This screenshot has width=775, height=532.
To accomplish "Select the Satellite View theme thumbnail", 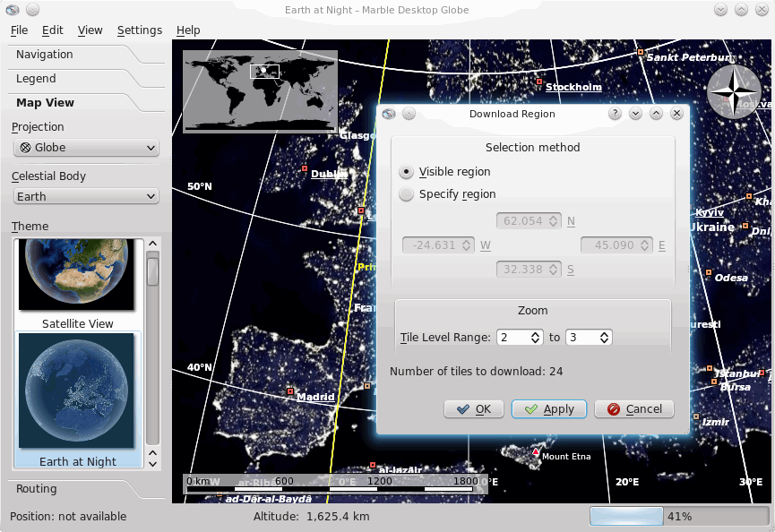I will pyautogui.click(x=76, y=275).
